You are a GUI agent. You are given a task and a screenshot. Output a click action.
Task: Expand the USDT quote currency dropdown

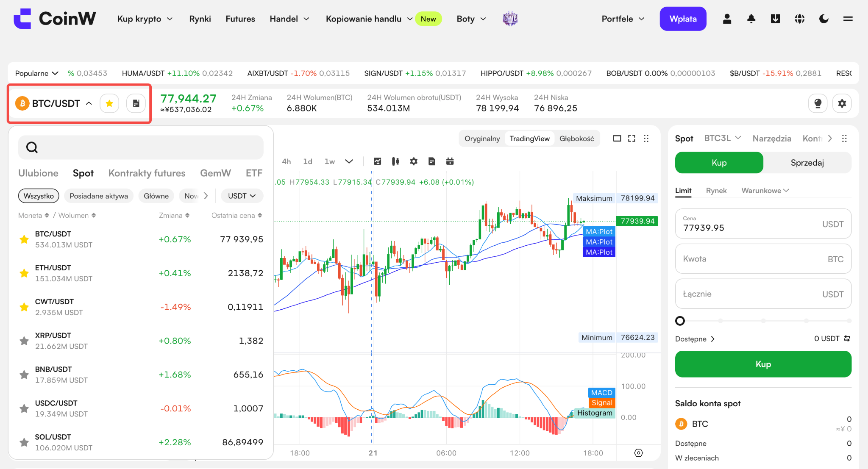(242, 196)
